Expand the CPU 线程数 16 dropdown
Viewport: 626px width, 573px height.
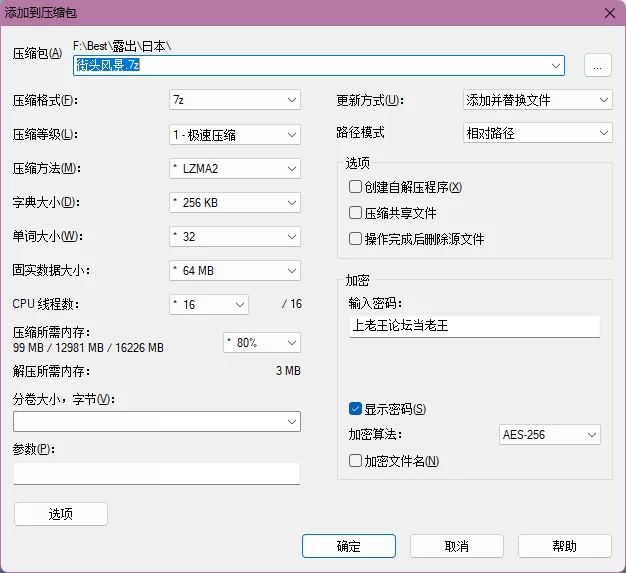coord(209,305)
